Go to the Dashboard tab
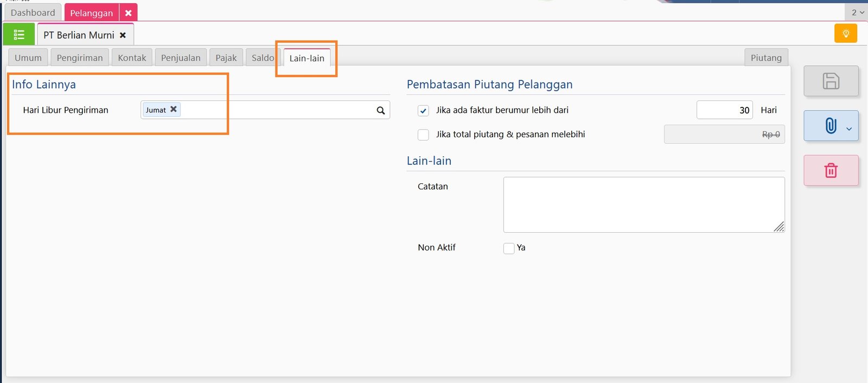Screen dimensions: 868x383 coord(33,12)
